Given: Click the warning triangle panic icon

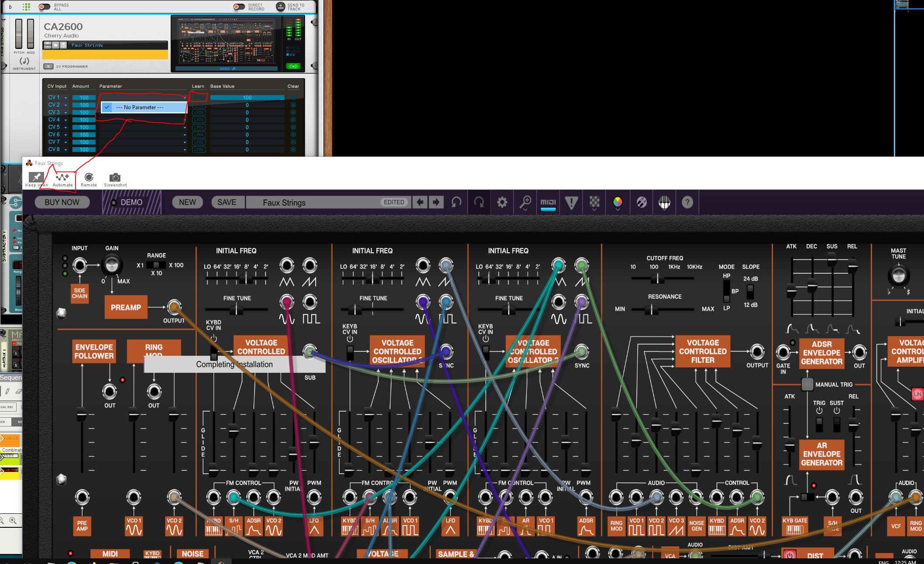Looking at the screenshot, I should 571,202.
